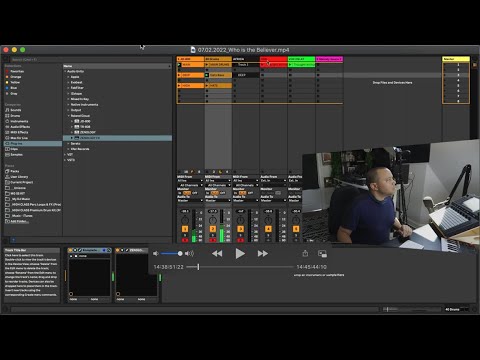
Task: Open track 4 Audio From Ext. In dropdown
Action: click(273, 181)
